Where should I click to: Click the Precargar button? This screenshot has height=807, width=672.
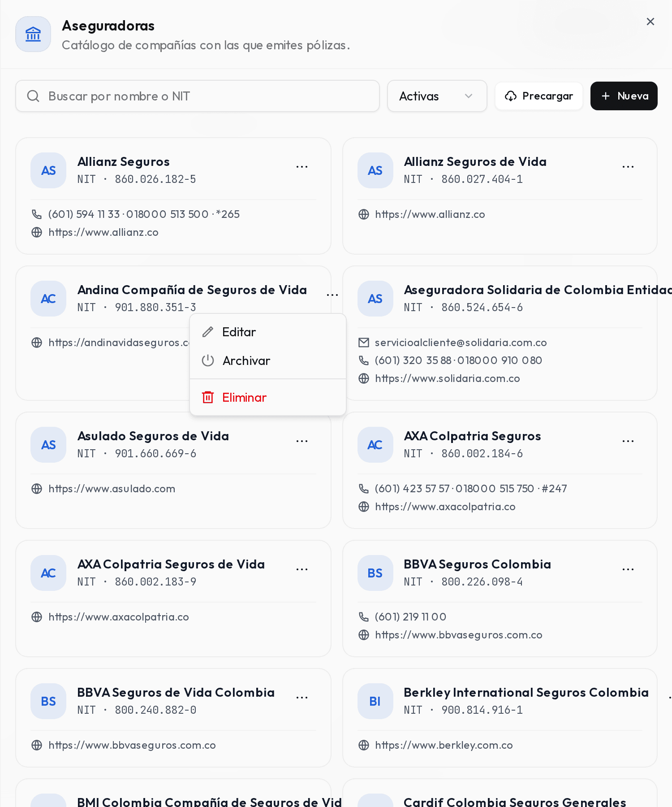click(539, 96)
